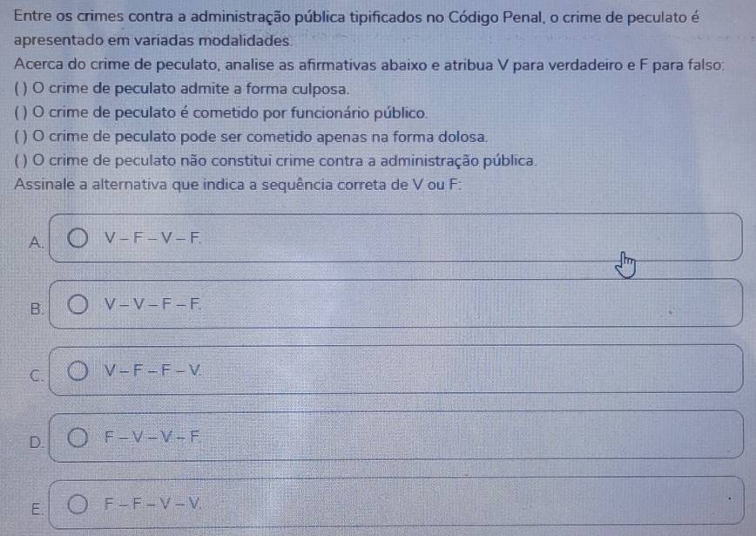Click the statement mentioning funcionário público

[x=221, y=113]
